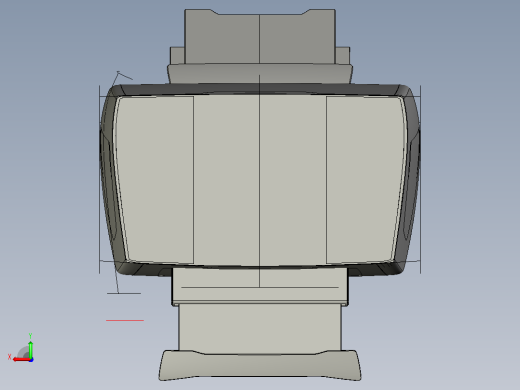
Task: Click the Y label above the triad
Action: click(x=30, y=336)
